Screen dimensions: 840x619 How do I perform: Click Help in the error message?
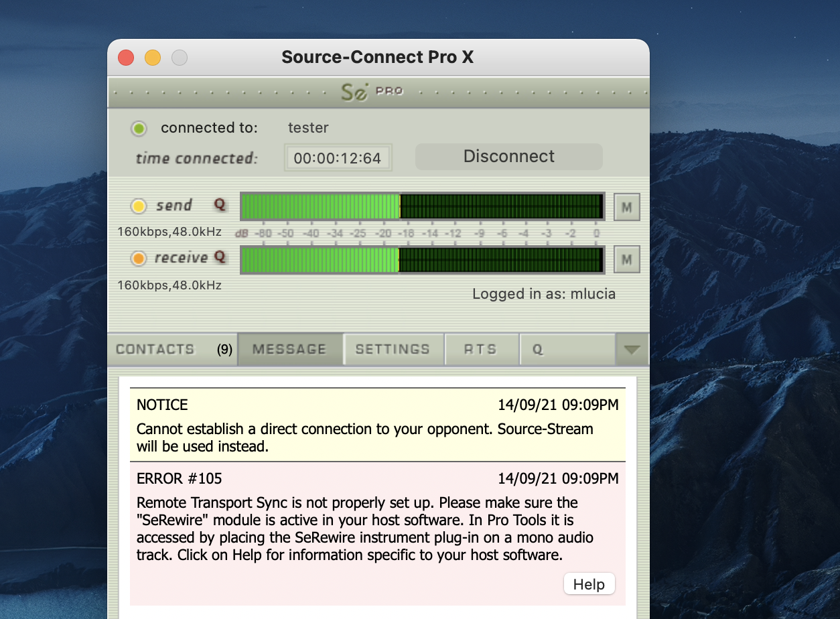(589, 584)
